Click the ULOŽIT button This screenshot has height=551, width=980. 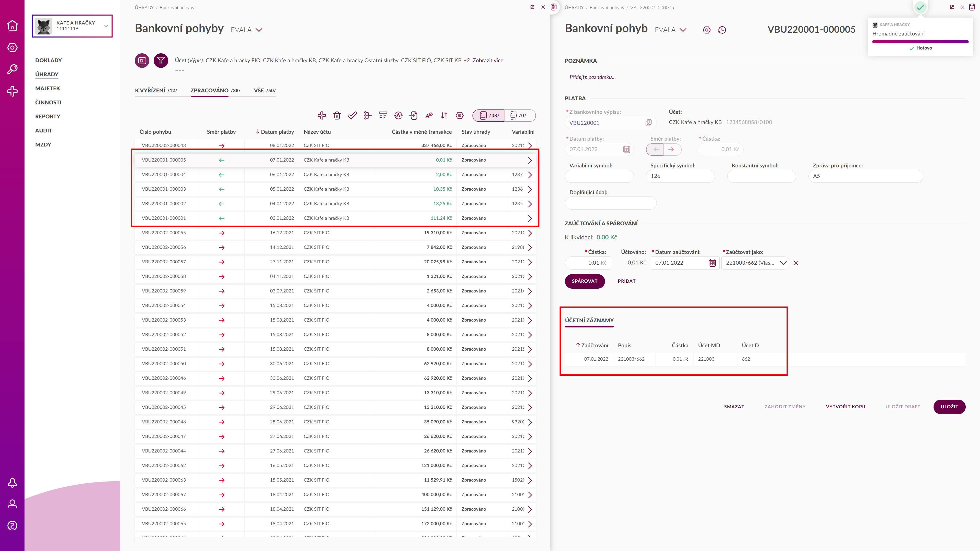(x=949, y=407)
